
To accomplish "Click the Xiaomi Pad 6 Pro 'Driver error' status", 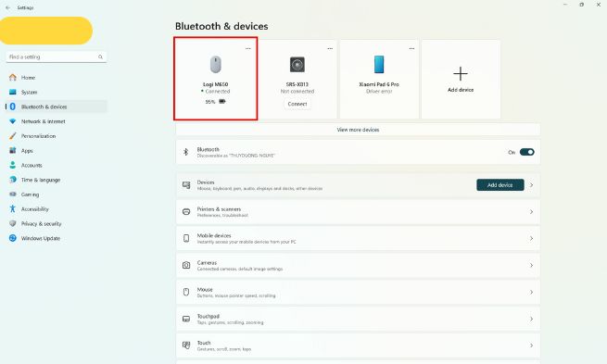I will tap(379, 92).
